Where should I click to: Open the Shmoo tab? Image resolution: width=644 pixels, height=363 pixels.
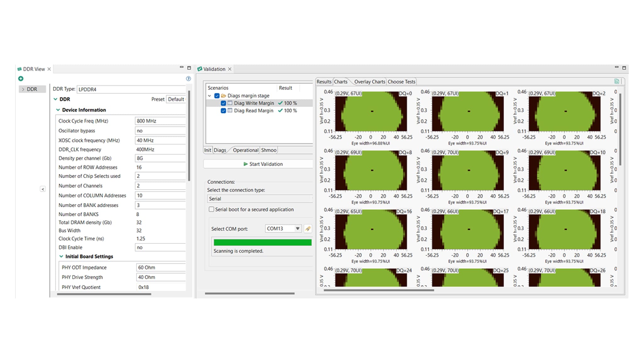pyautogui.click(x=269, y=150)
